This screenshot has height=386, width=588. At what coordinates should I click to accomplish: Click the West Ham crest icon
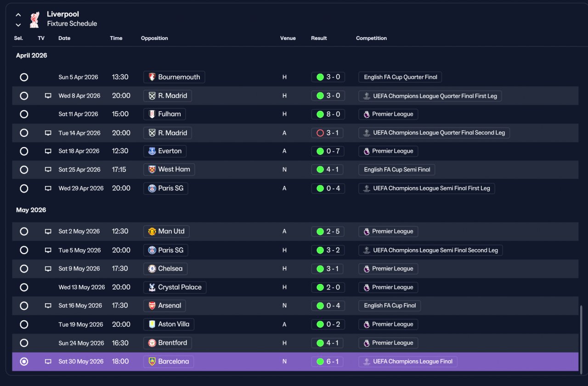[152, 170]
